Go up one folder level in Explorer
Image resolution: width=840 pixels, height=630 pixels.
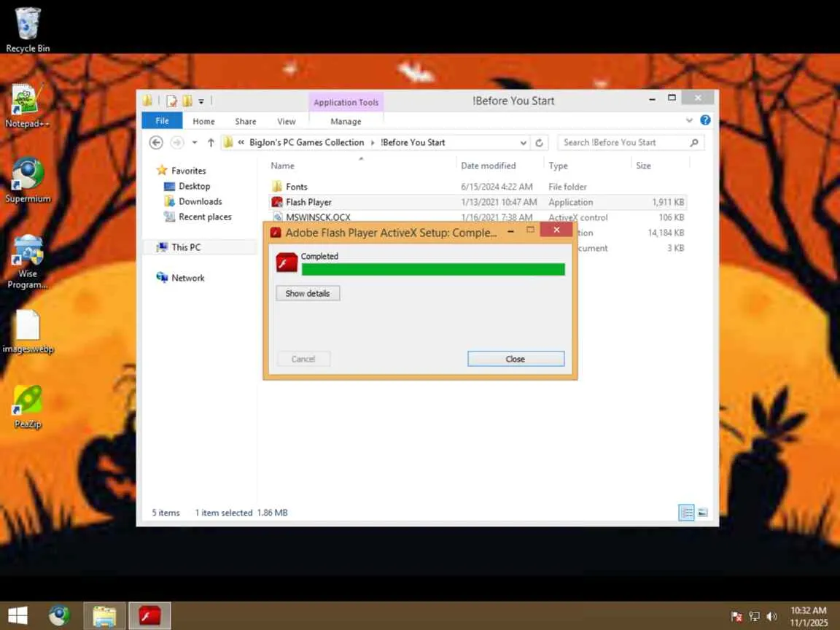point(211,142)
